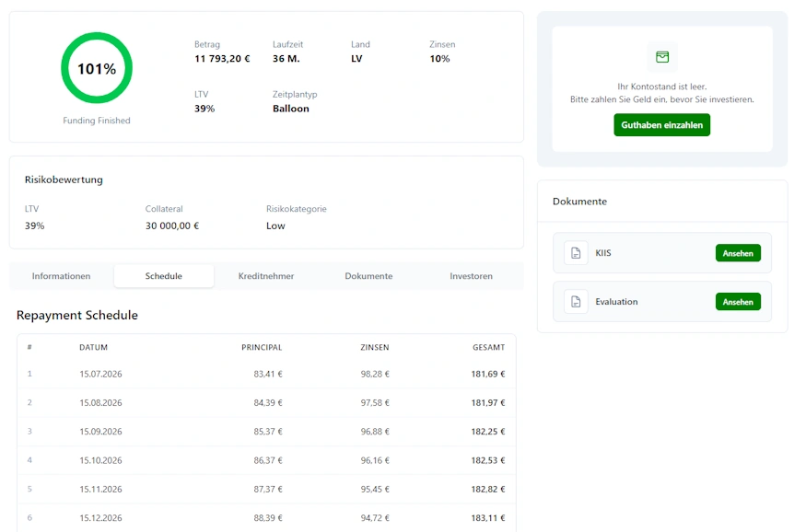
Task: Click the KIIS document name
Action: [603, 253]
